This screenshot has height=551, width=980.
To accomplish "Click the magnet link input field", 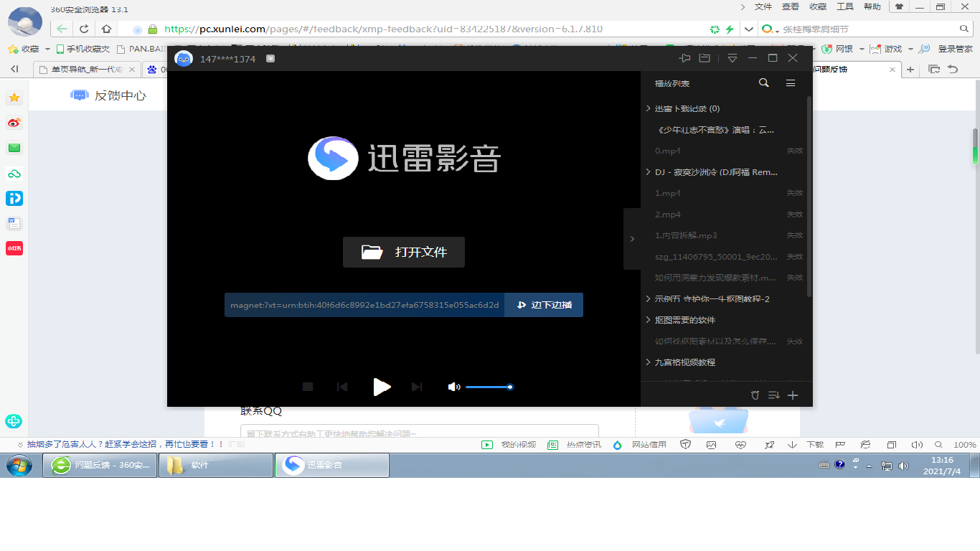I will click(x=364, y=305).
